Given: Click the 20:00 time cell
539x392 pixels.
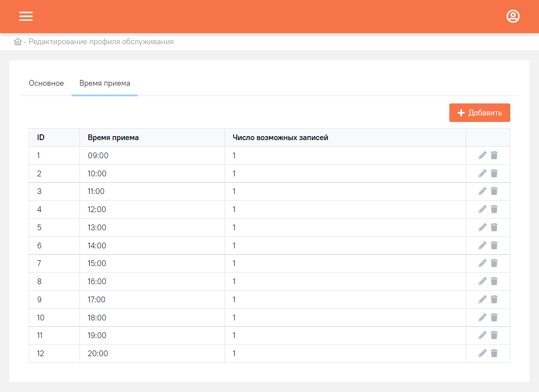Looking at the screenshot, I should pyautogui.click(x=152, y=354).
